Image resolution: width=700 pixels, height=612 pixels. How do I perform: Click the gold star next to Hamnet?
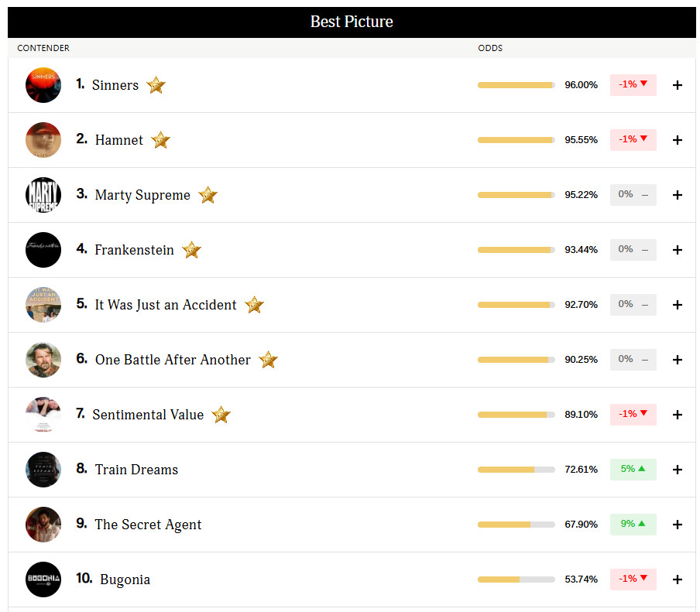[x=160, y=140]
